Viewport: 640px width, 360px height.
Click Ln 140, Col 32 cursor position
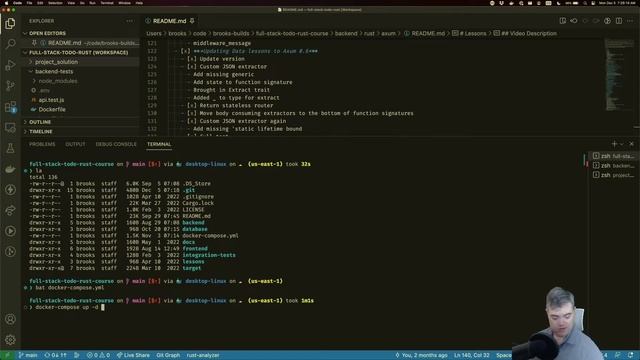[x=471, y=355]
